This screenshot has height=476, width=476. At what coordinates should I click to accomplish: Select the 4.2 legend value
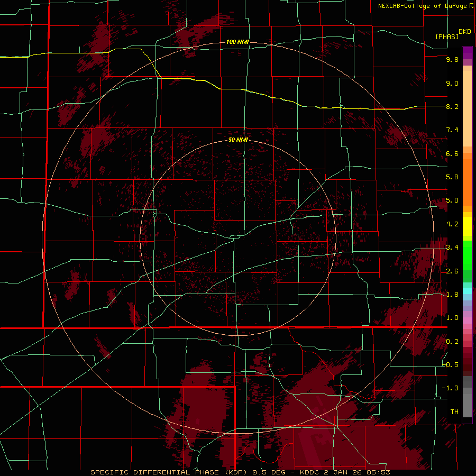coord(452,224)
